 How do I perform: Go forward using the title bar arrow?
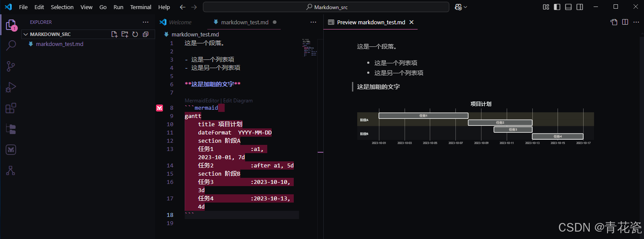tap(194, 7)
